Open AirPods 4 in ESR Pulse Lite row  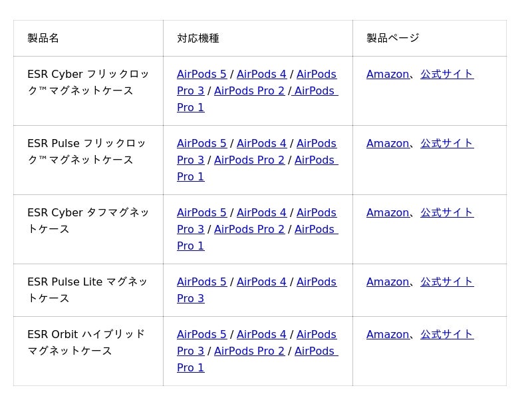[x=261, y=282]
